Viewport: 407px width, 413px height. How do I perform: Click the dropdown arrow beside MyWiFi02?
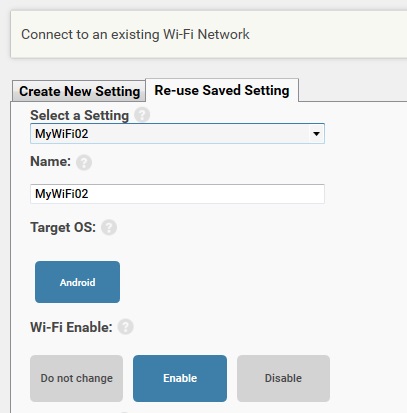tap(316, 134)
